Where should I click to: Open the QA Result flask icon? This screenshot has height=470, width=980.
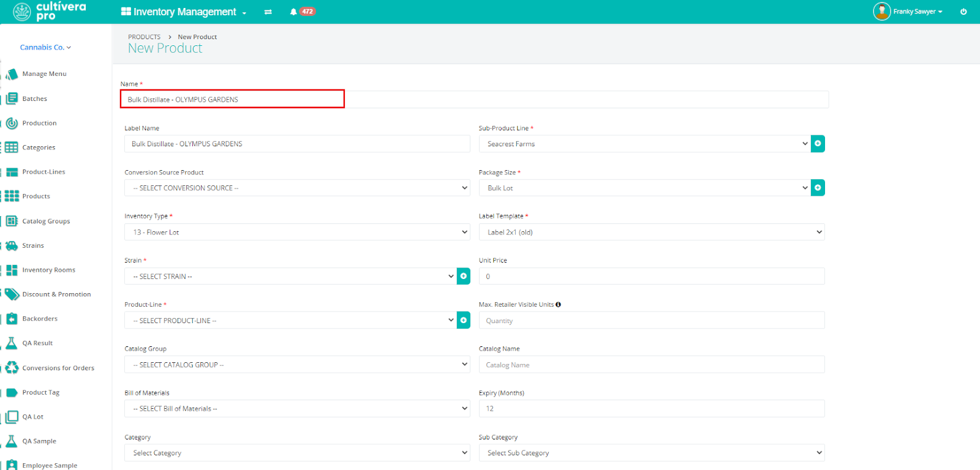pos(12,343)
